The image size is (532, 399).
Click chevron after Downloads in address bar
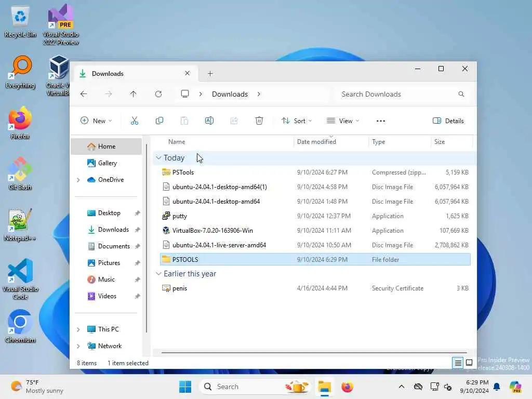click(259, 94)
